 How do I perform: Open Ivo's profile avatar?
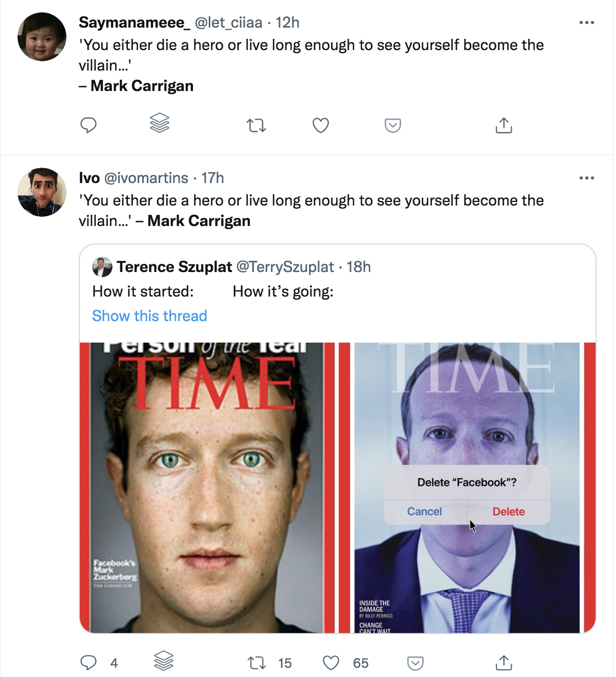pos(42,192)
